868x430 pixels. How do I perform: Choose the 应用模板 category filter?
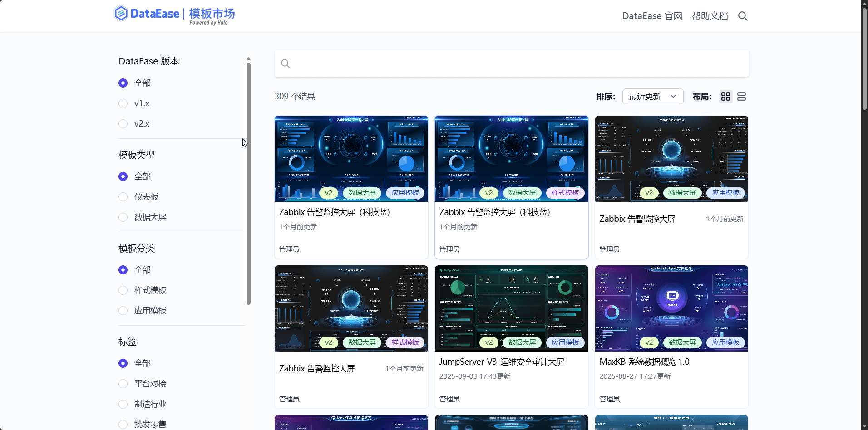click(123, 311)
